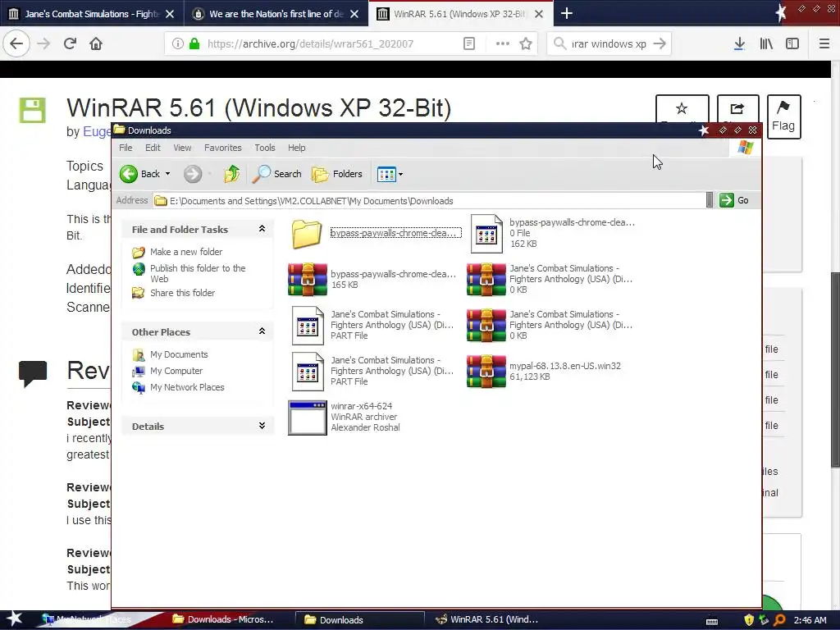
Task: Expand the Details panel
Action: click(x=262, y=426)
